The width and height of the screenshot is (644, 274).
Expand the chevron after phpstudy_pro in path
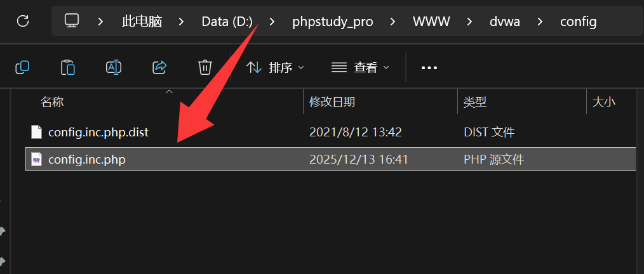click(393, 22)
